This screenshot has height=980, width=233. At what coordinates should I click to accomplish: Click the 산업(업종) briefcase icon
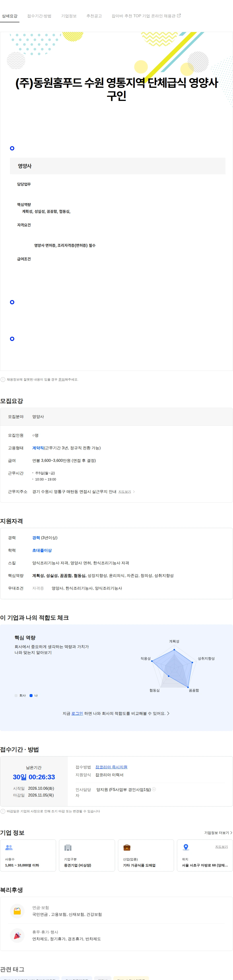127,847
